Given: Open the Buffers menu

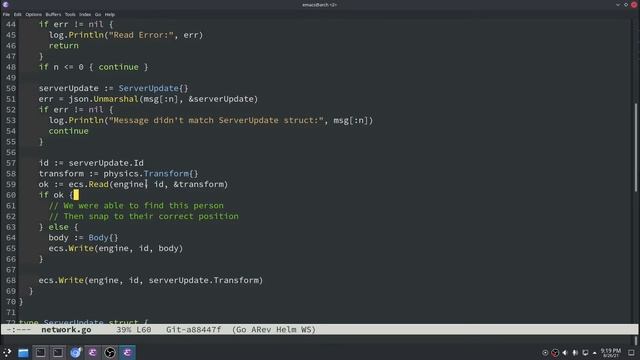Looking at the screenshot, I should (53, 14).
